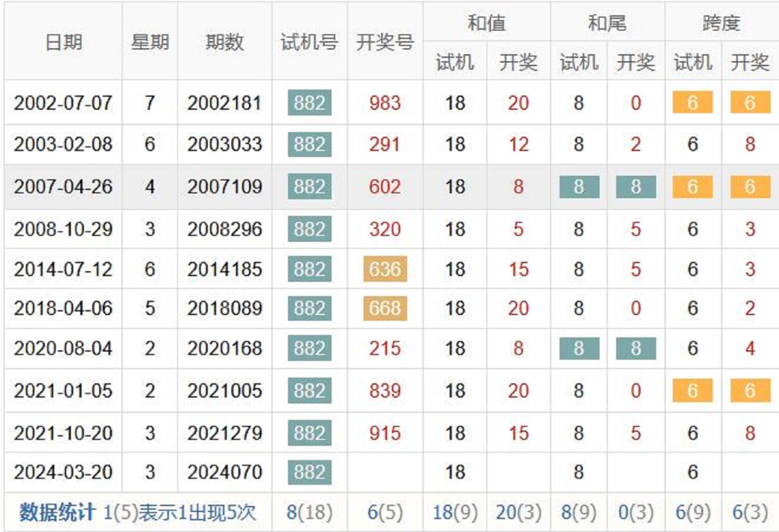Click the orange highlighted draw number 636

[385, 269]
